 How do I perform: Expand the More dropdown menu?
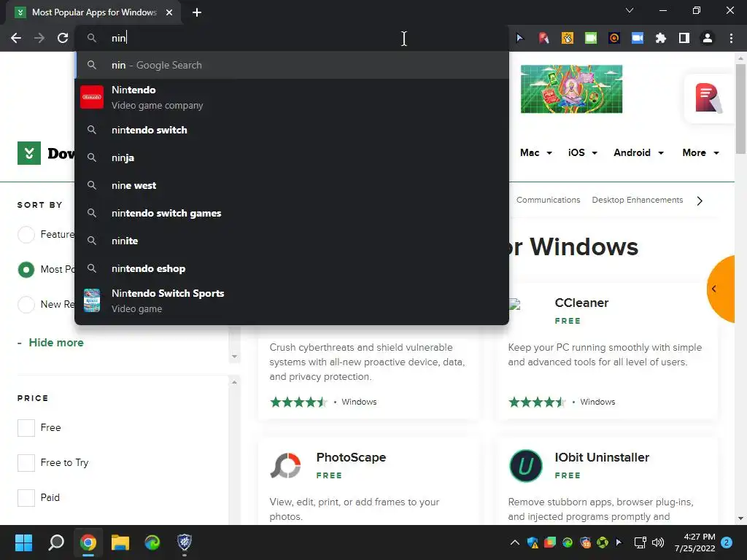coord(701,153)
